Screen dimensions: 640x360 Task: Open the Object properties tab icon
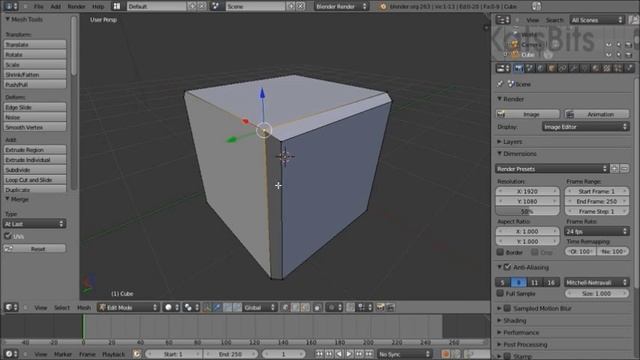pos(552,68)
